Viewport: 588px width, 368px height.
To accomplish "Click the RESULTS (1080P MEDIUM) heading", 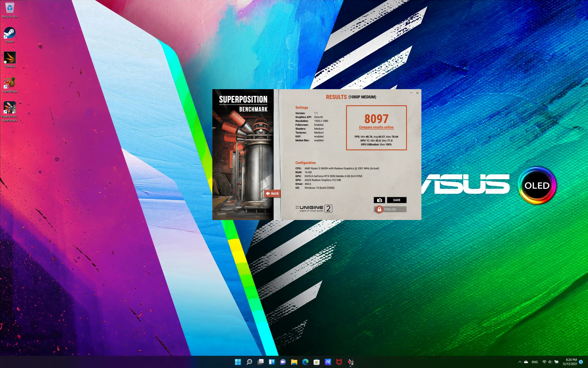I will pos(351,97).
